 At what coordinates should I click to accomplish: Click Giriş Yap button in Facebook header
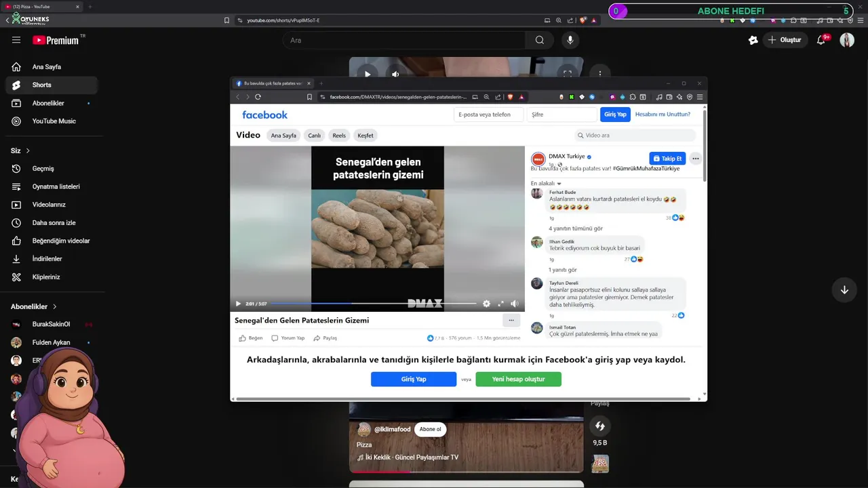click(x=615, y=115)
